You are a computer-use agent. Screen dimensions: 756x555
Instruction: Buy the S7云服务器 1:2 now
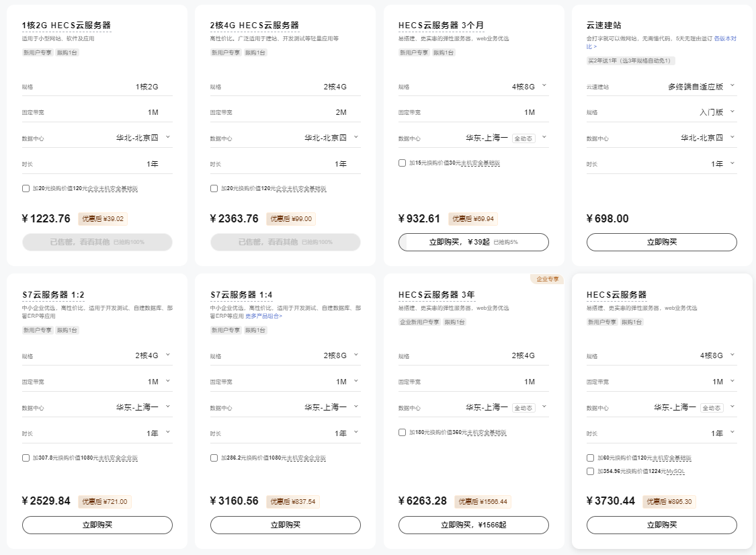tap(97, 525)
